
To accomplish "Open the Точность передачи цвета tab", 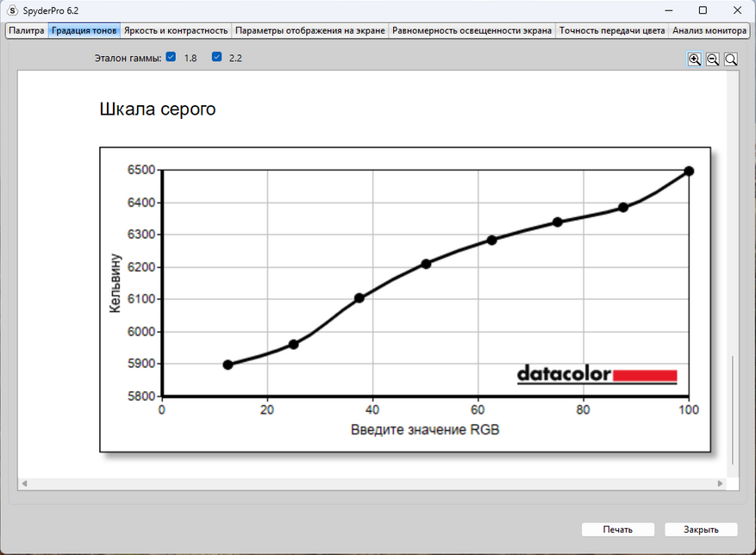I will pos(612,30).
